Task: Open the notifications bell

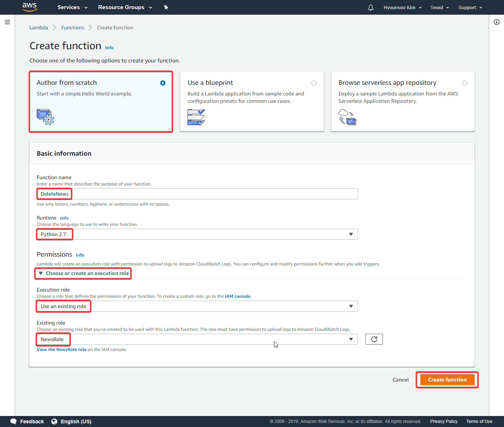Action: click(x=371, y=7)
